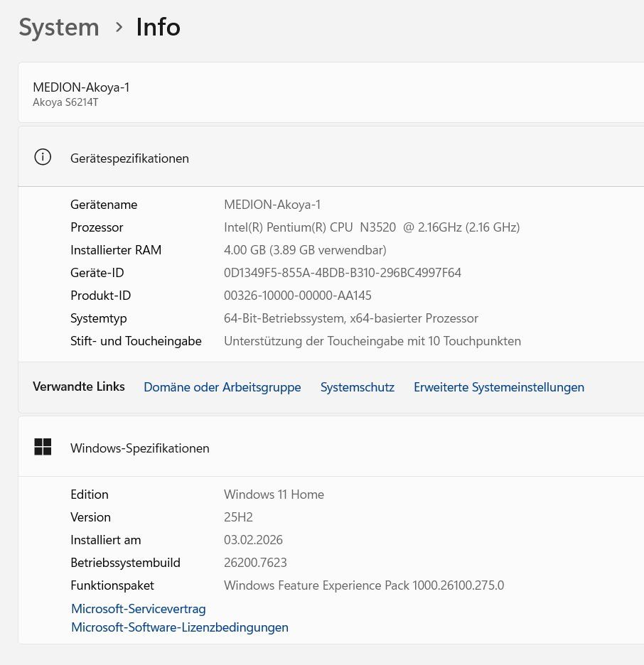Screen dimensions: 644x665
Task: Open the Microsoft-Servicevertrag link
Action: (x=139, y=609)
